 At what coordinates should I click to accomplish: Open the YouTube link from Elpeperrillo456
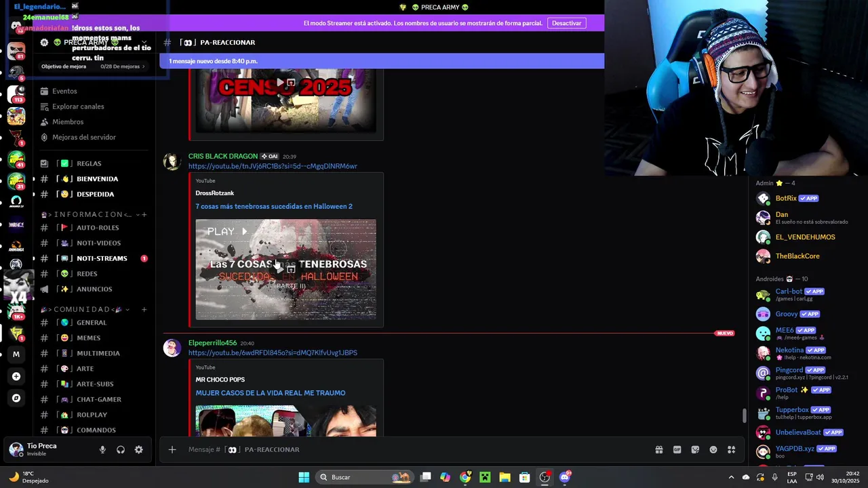[273, 352]
